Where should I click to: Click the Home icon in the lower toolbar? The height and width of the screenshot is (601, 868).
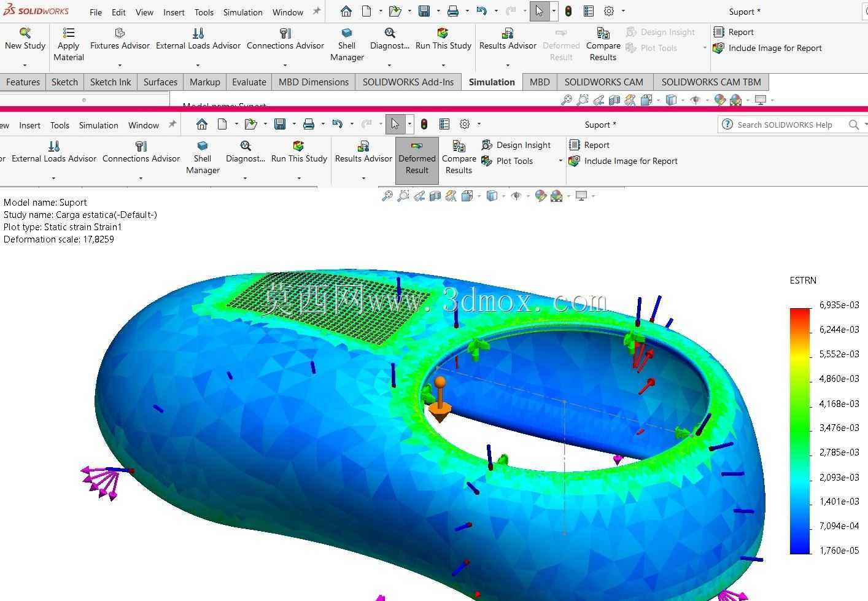[202, 125]
